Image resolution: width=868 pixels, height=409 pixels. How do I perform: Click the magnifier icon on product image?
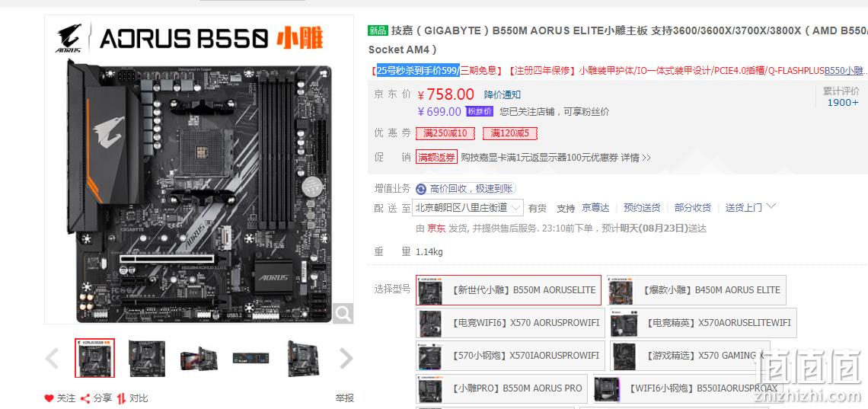coord(343,314)
